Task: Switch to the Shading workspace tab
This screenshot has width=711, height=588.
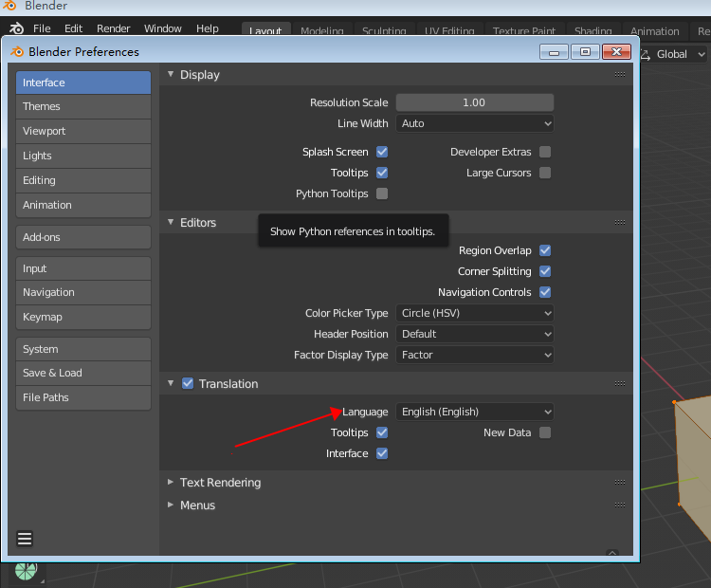Action: 593,30
